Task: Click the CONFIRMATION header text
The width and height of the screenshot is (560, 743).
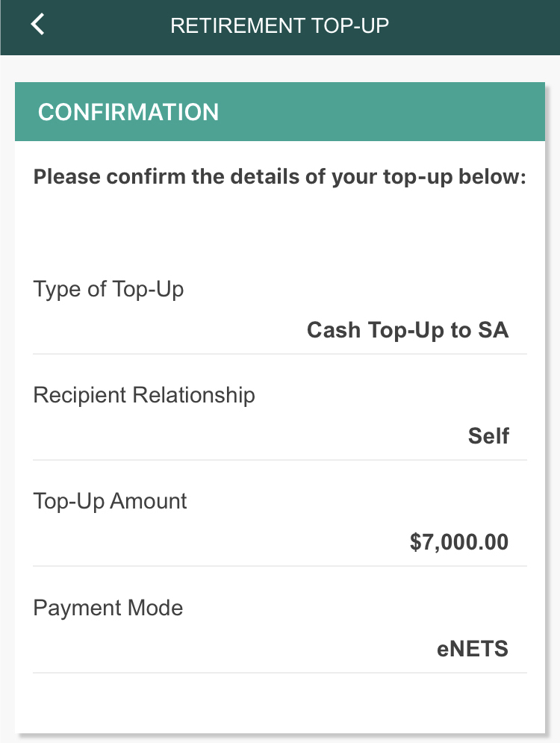Action: (x=128, y=112)
